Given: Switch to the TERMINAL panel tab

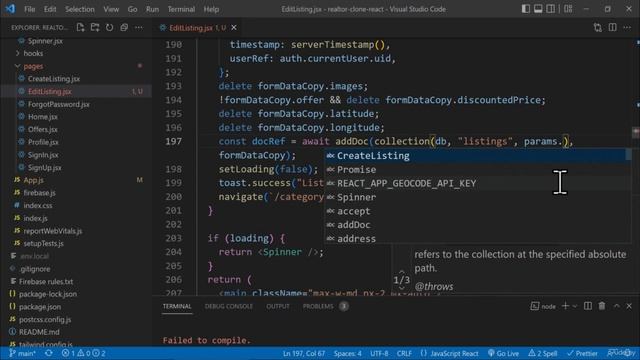Looking at the screenshot, I should tap(177, 306).
